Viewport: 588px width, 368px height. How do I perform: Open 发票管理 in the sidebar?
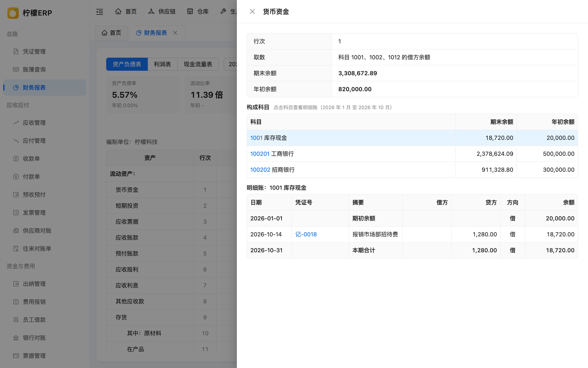45,213
